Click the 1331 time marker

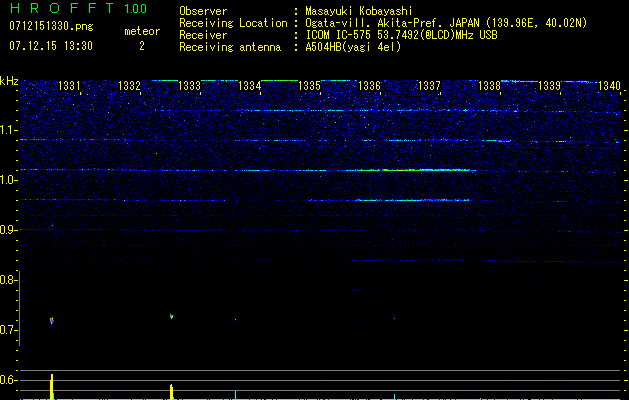pos(70,87)
